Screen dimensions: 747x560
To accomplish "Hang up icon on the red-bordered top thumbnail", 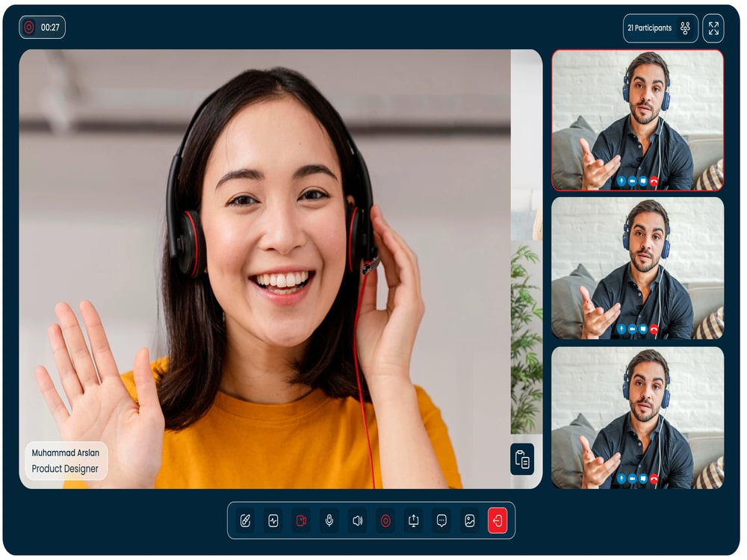I will [x=654, y=181].
